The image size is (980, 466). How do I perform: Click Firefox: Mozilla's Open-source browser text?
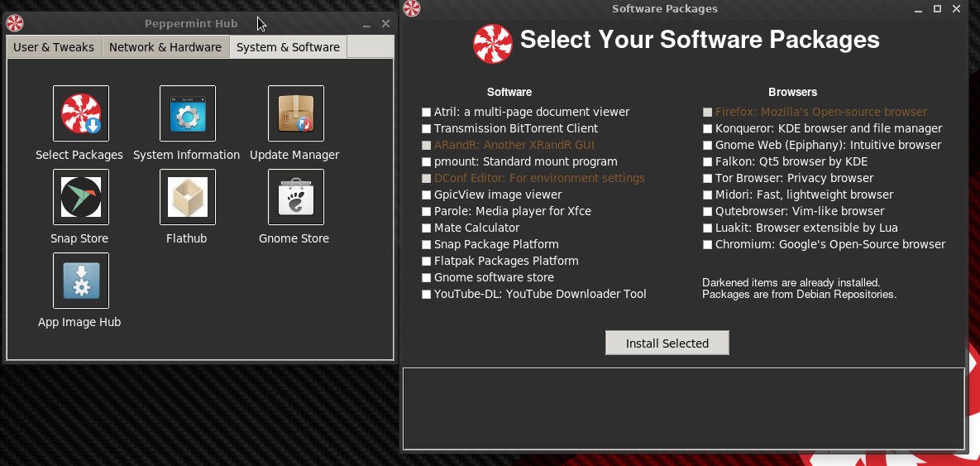(821, 112)
